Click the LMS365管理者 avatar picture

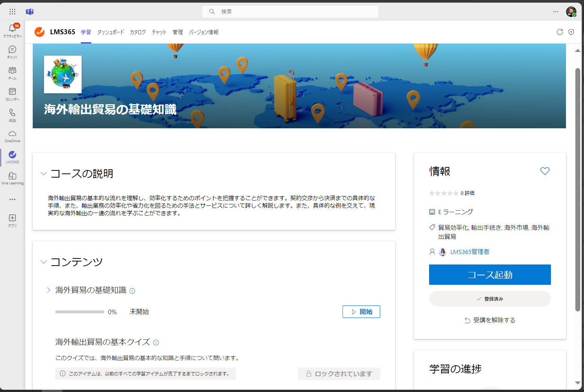click(443, 252)
